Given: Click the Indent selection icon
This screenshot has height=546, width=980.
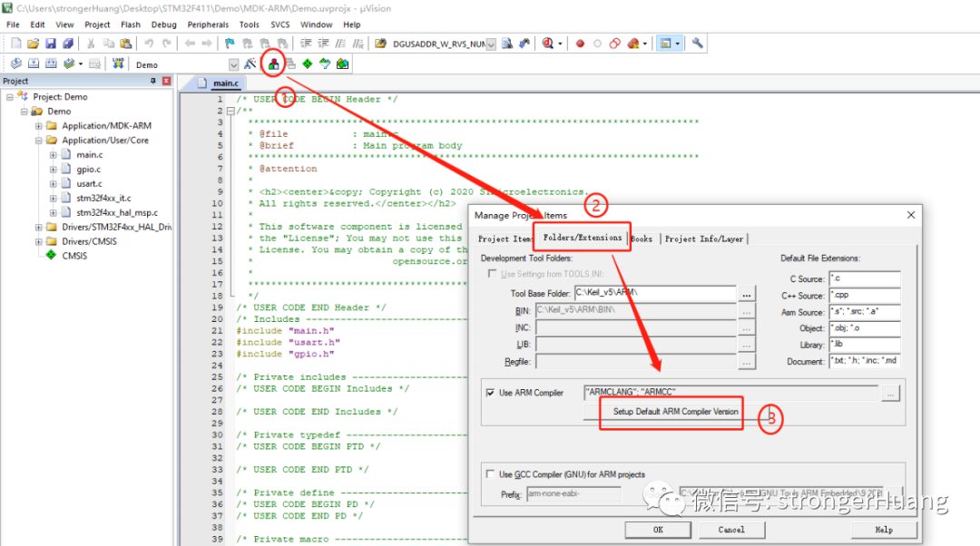Looking at the screenshot, I should click(306, 44).
